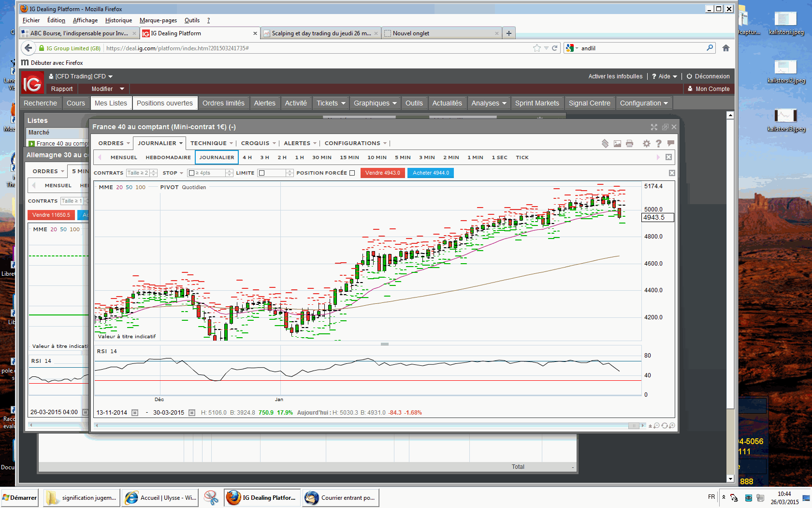Buy France 40 at 4944.0
The image size is (812, 508).
pos(431,173)
